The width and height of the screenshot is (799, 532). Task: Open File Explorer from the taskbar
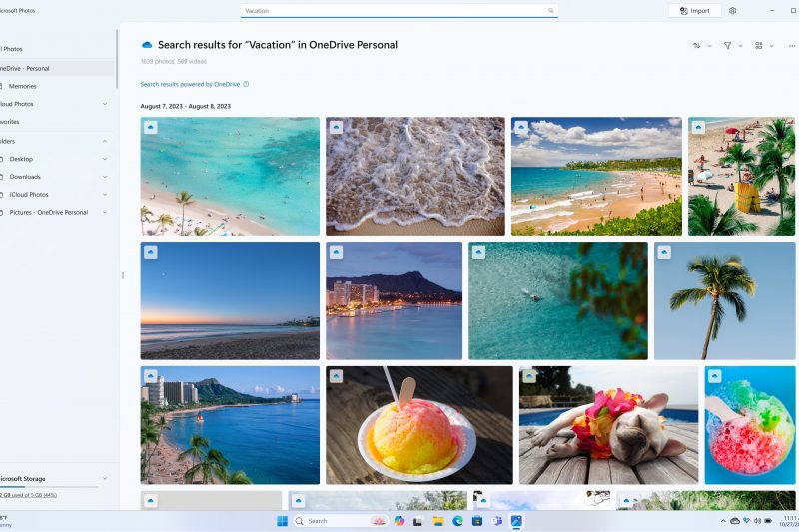click(438, 521)
